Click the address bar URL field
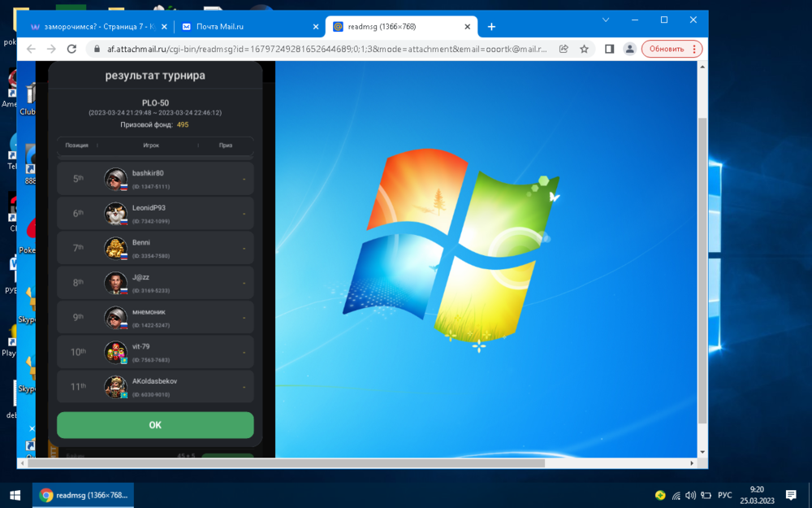The image size is (812, 508). click(325, 49)
